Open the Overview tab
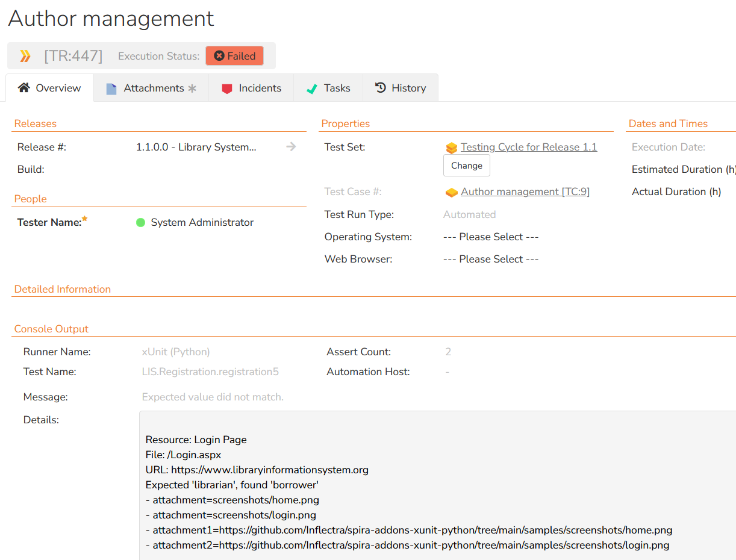The width and height of the screenshot is (736, 560). pyautogui.click(x=50, y=88)
